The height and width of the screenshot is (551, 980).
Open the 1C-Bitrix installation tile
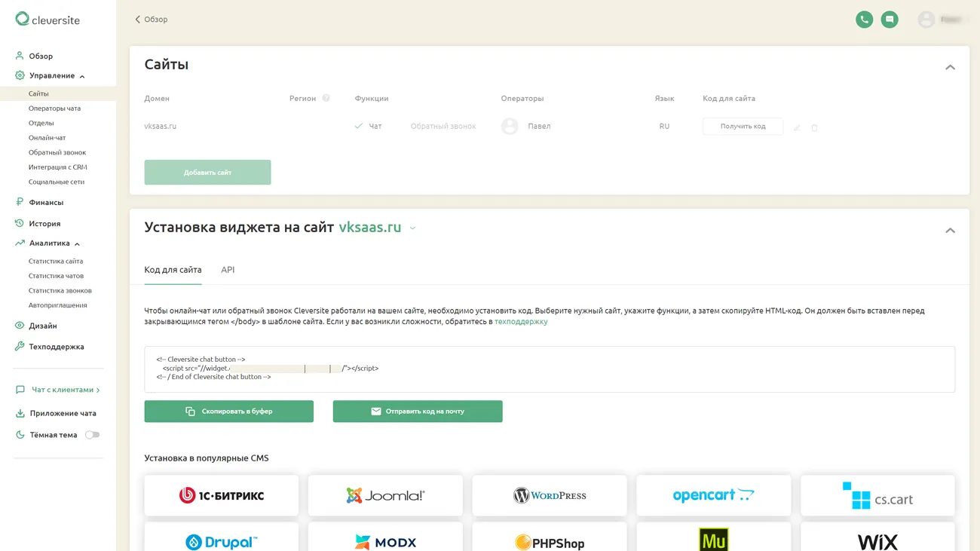(221, 495)
